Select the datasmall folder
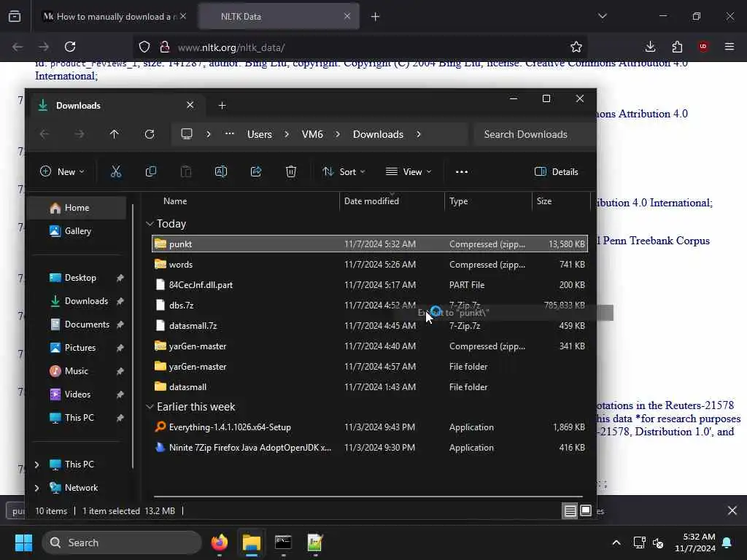The height and width of the screenshot is (560, 747). click(369, 387)
